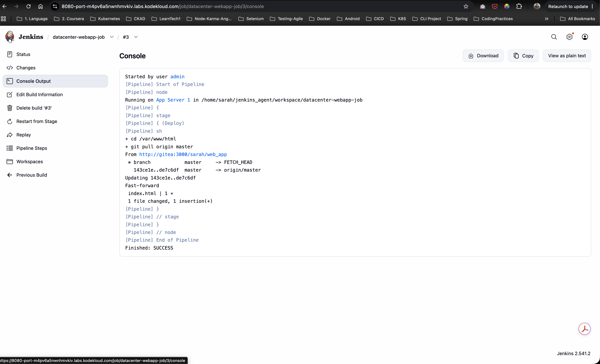The height and width of the screenshot is (364, 600).
Task: View site information icon in address bar
Action: (x=55, y=6)
